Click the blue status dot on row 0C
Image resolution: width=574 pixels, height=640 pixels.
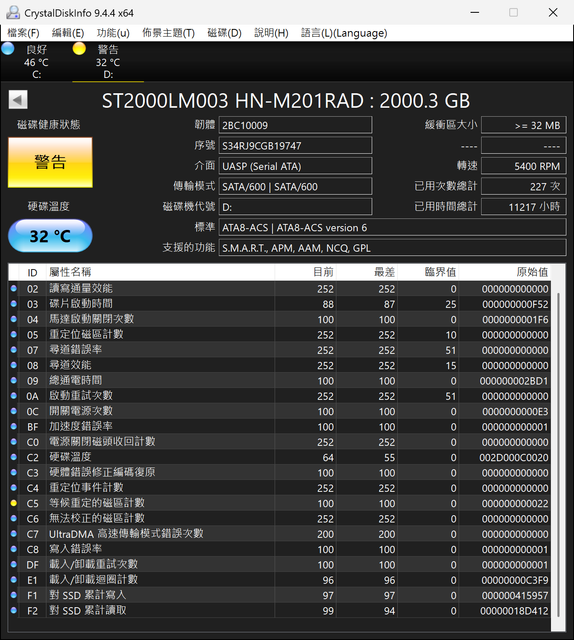13,411
